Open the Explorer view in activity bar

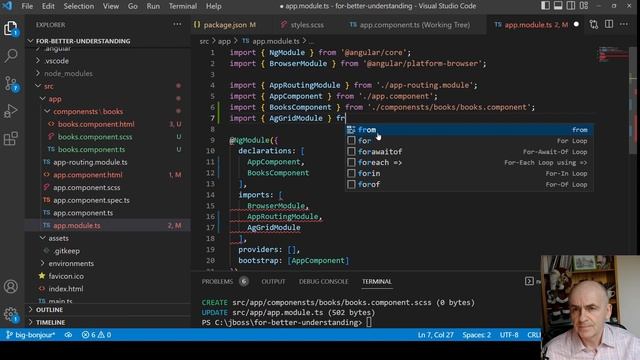[11, 28]
